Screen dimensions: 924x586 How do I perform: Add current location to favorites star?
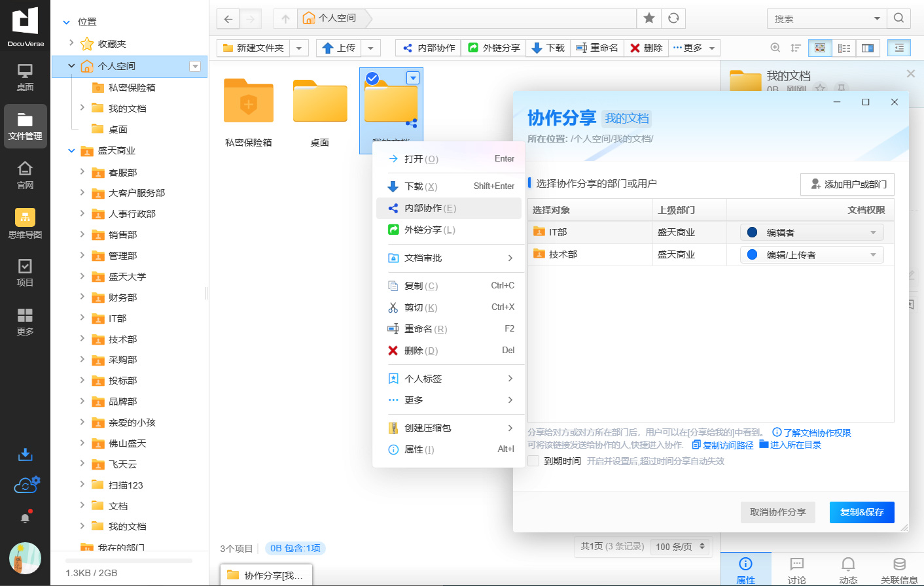click(x=649, y=18)
